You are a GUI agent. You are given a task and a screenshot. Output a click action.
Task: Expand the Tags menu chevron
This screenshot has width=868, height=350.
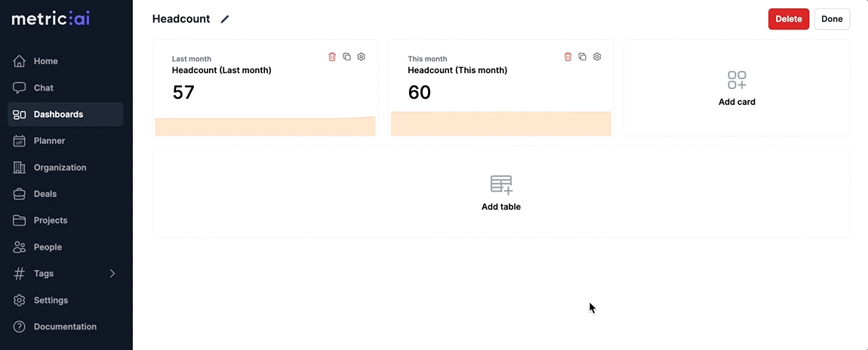pos(112,273)
